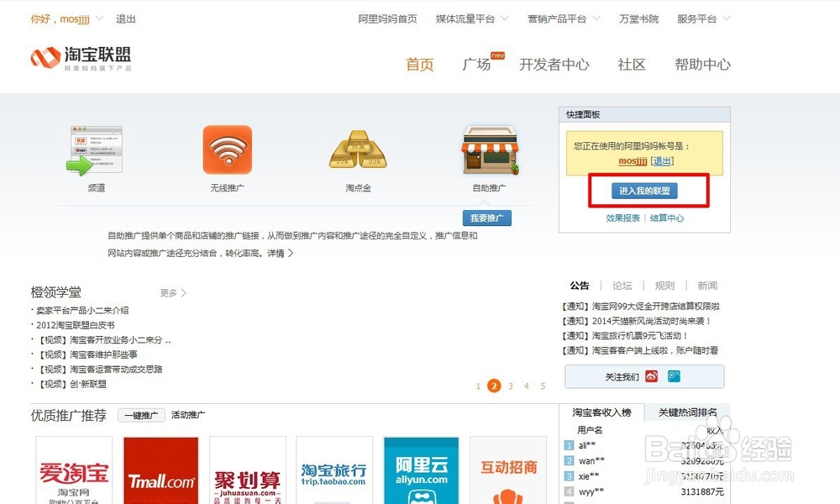
Task: Open the 淘宝旅行 promotion tile
Action: tap(334, 470)
